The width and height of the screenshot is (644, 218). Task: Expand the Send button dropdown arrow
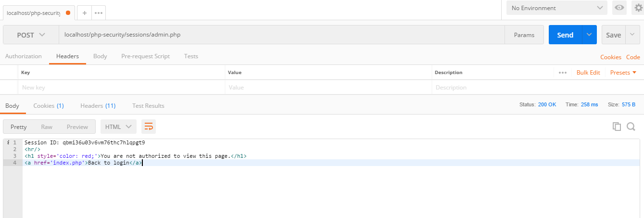tap(590, 35)
